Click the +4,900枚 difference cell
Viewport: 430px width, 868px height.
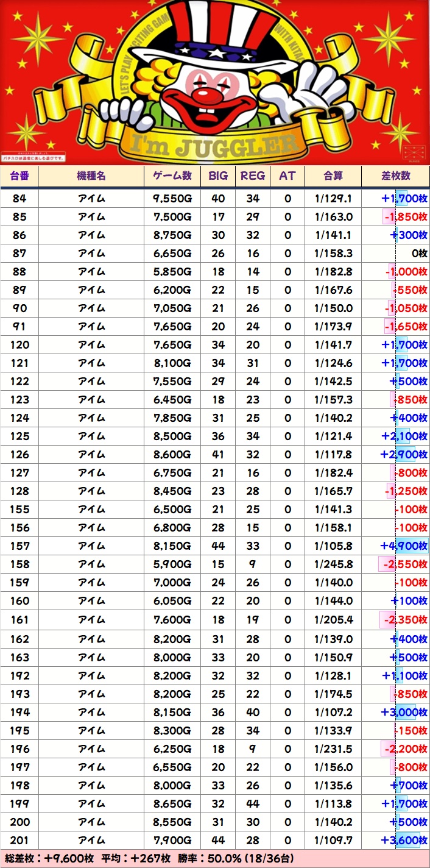pyautogui.click(x=396, y=546)
